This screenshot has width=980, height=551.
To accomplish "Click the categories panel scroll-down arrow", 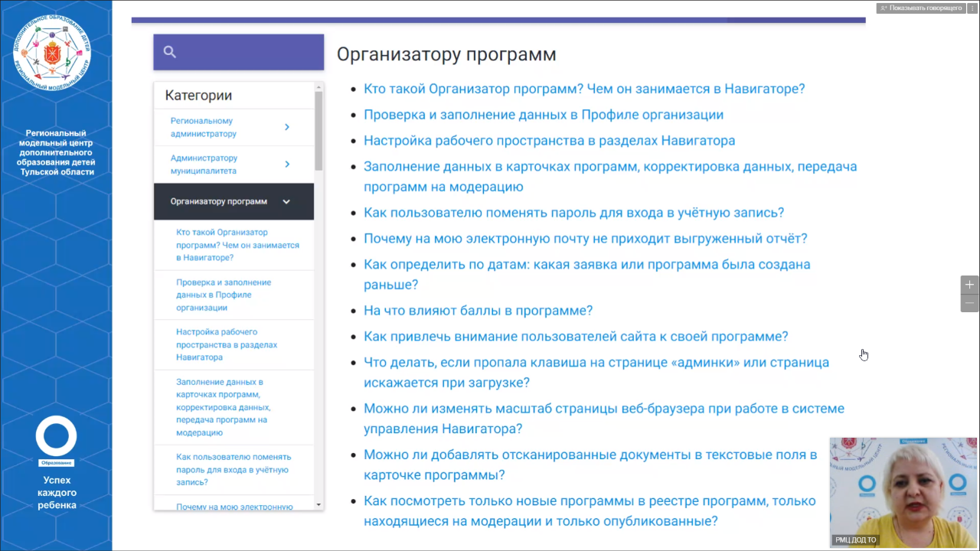I will coord(318,504).
